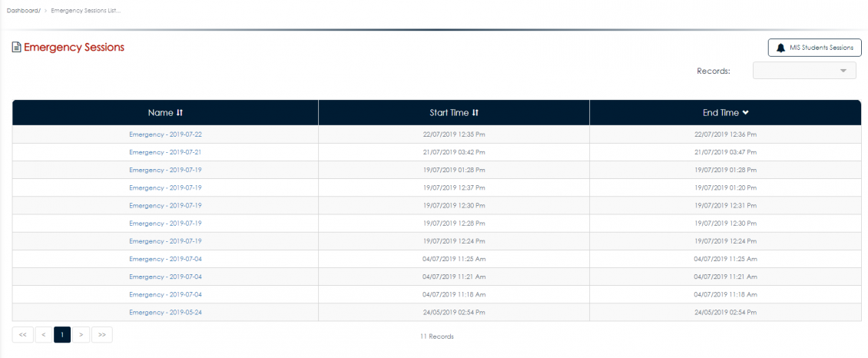Go to next page with > button
The width and height of the screenshot is (868, 358).
81,335
